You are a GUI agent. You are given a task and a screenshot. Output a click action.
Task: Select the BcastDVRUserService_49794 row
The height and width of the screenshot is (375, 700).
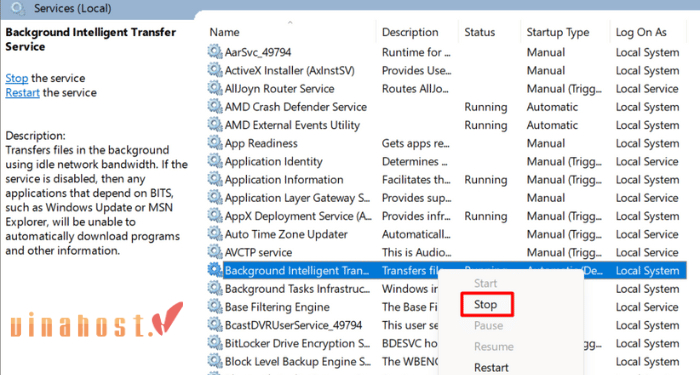coord(293,325)
